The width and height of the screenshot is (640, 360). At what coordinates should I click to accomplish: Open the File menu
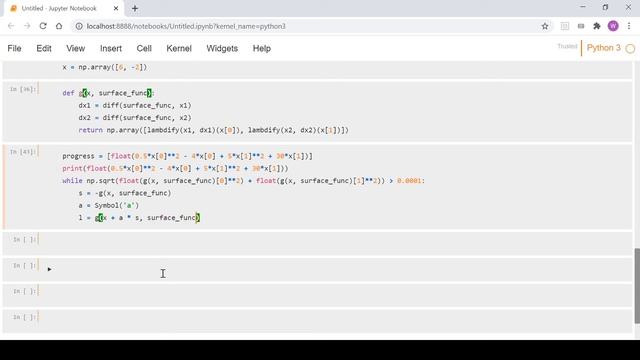[x=14, y=49]
